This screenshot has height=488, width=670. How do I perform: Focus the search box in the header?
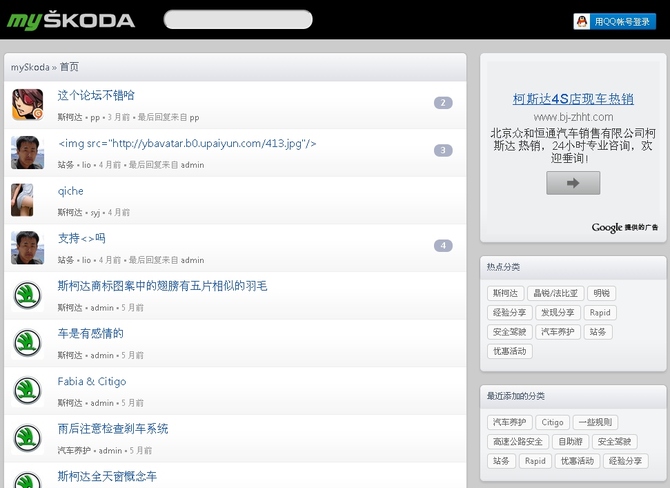pyautogui.click(x=238, y=20)
